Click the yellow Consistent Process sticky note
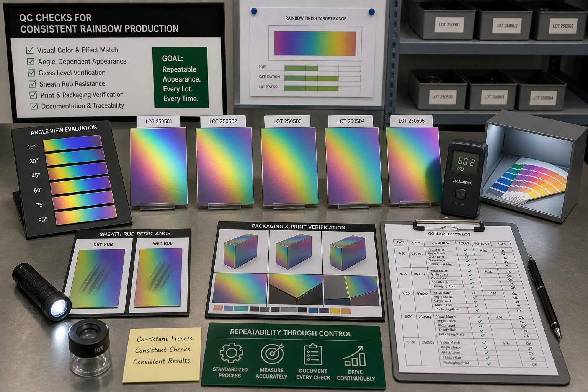Screen dimensions: 588x392 pos(162,354)
